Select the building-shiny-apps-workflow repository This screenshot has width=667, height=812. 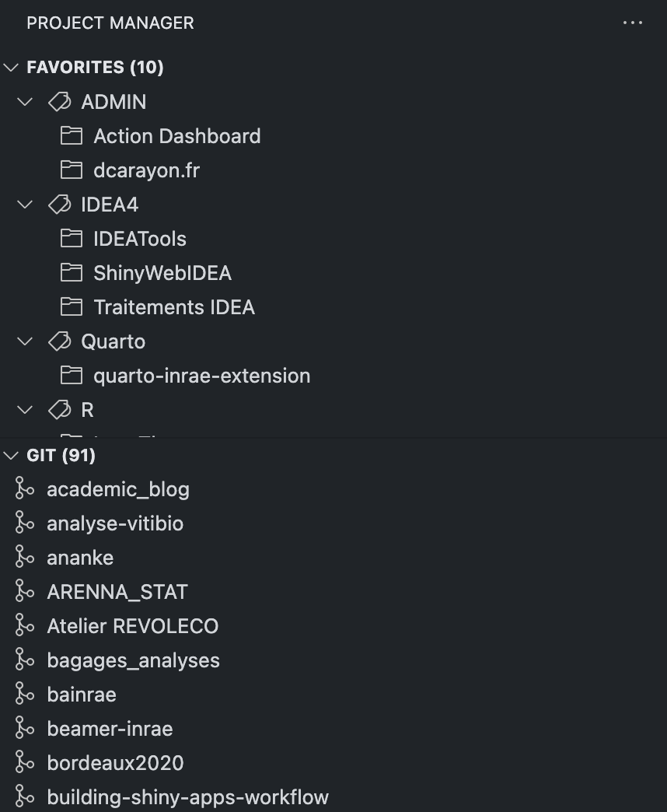pyautogui.click(x=187, y=797)
